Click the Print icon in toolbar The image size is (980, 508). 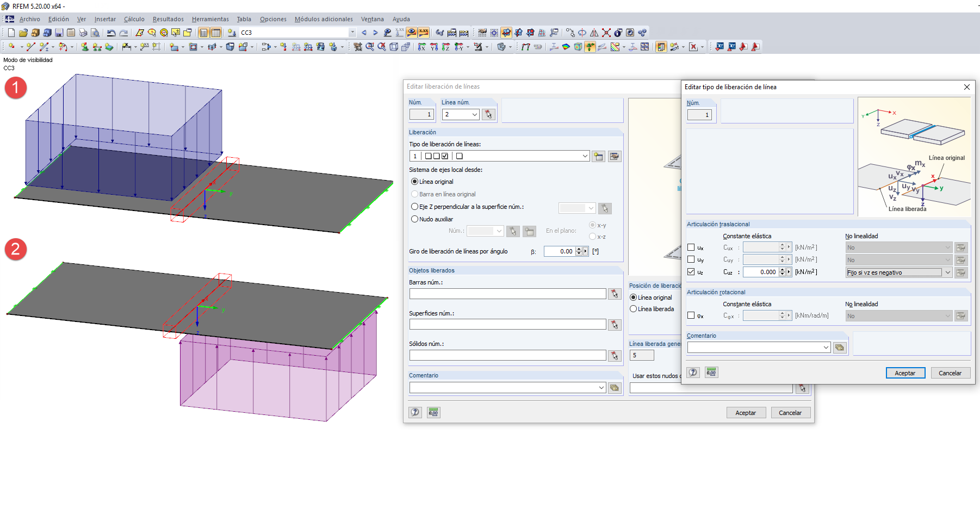[83, 33]
